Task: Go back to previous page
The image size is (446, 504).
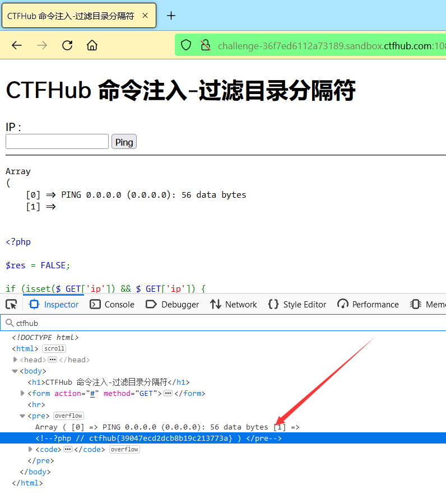Action: click(17, 45)
